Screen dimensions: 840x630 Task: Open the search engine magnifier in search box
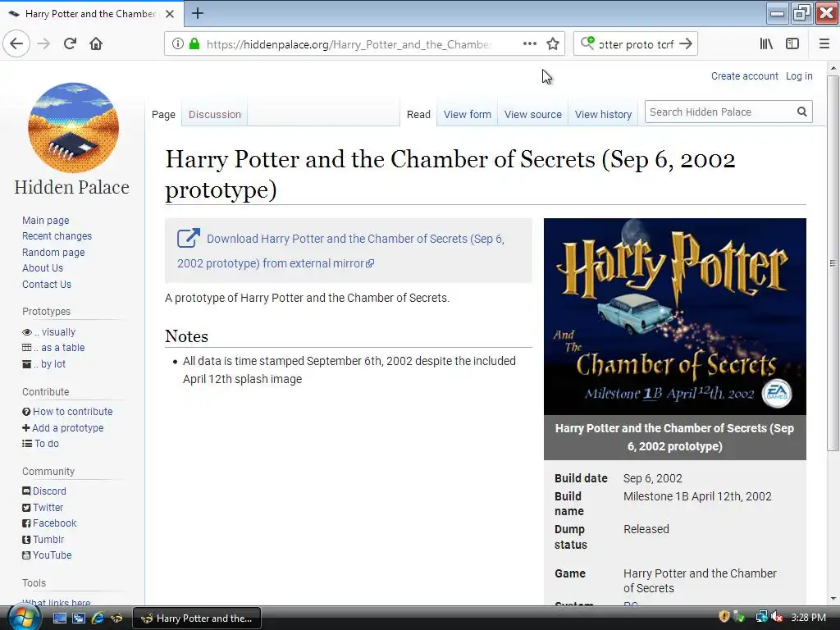[x=587, y=43]
